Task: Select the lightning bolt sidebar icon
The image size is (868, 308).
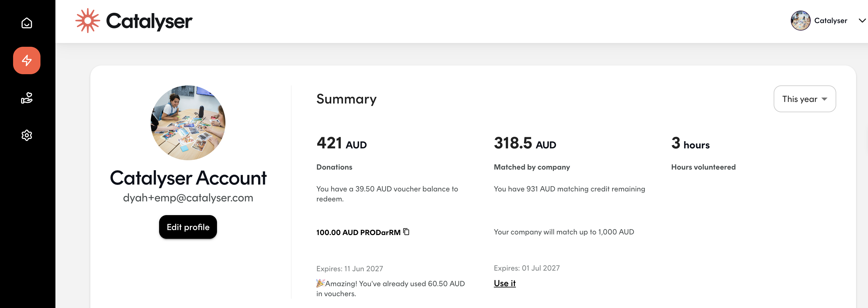Action: (27, 60)
